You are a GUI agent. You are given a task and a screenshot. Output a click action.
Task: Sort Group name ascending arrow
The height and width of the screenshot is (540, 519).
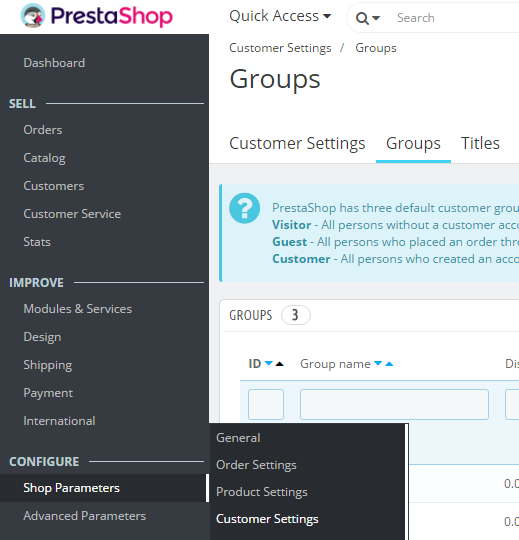click(x=389, y=364)
